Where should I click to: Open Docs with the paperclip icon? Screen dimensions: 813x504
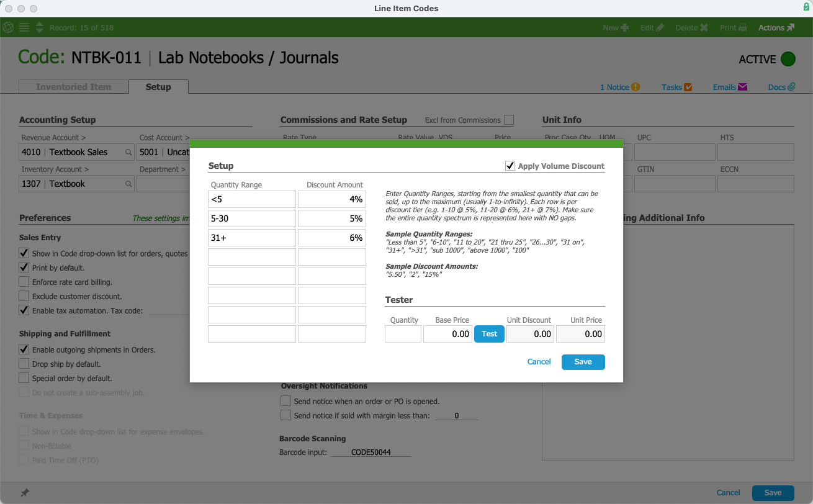tap(781, 88)
